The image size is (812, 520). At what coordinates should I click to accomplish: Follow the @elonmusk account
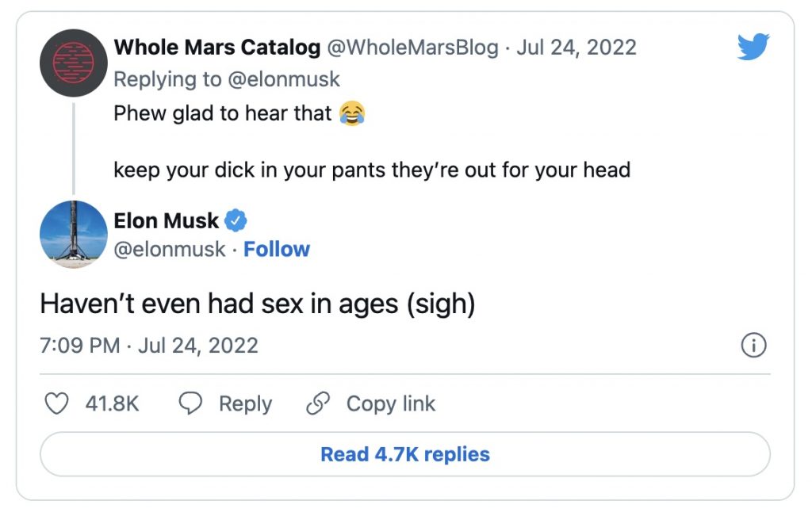pyautogui.click(x=276, y=249)
